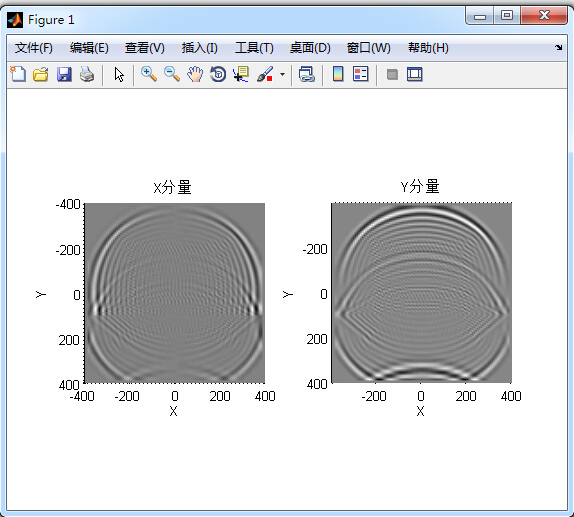Click the Insert Legend icon
Screen dimensions: 574x517
coord(361,74)
